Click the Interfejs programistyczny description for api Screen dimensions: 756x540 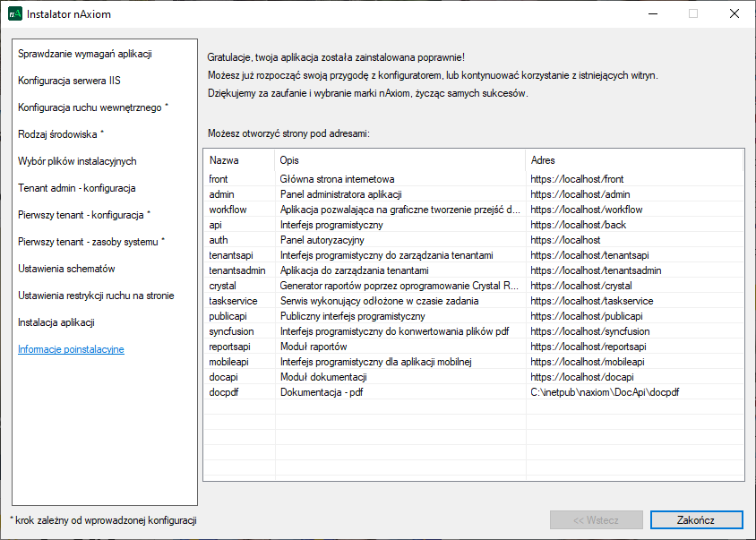(331, 225)
